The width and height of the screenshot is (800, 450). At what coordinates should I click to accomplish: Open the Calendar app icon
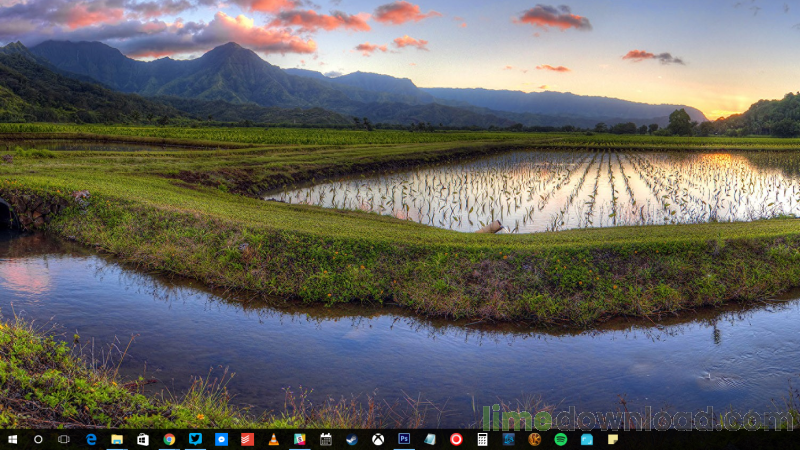coord(326,439)
